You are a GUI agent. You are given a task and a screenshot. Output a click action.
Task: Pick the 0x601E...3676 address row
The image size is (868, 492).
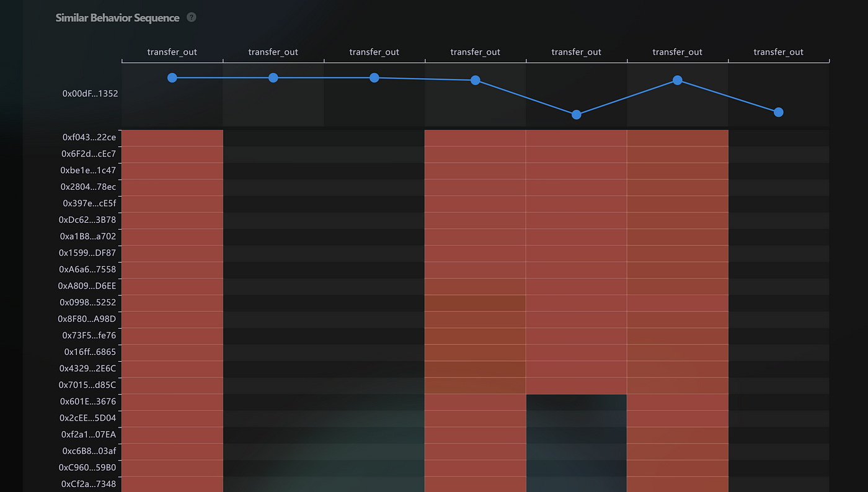[88, 401]
